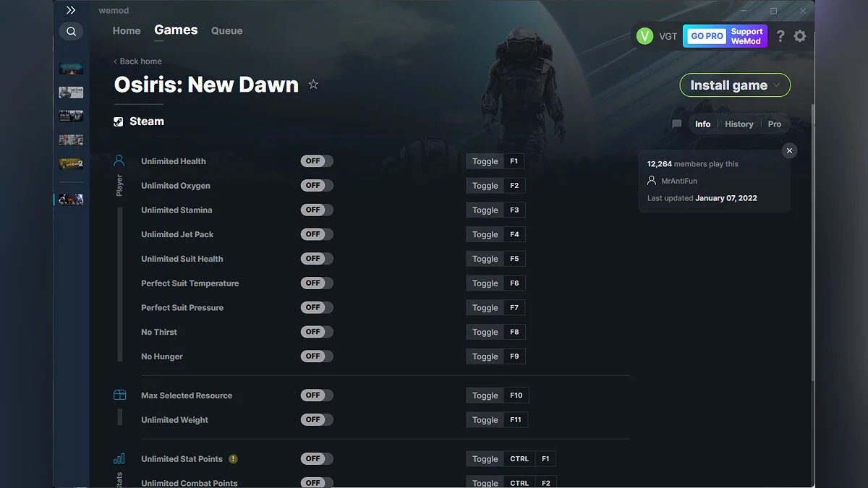Click Unlimited Stat Points warning icon

point(233,459)
